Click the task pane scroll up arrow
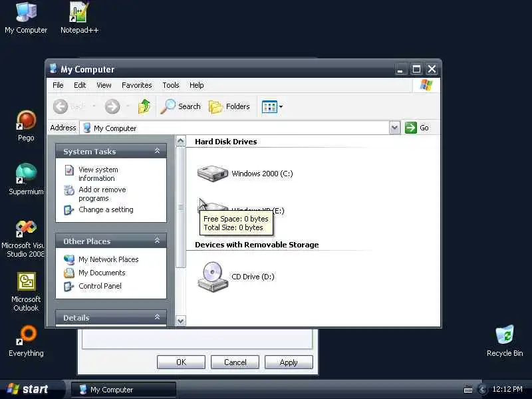This screenshot has width=532, height=399. tap(181, 141)
